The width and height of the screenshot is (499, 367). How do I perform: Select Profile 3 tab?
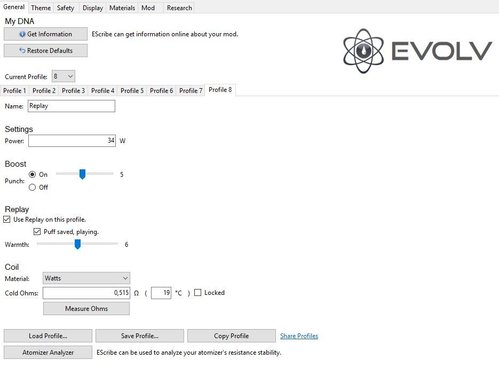[73, 90]
